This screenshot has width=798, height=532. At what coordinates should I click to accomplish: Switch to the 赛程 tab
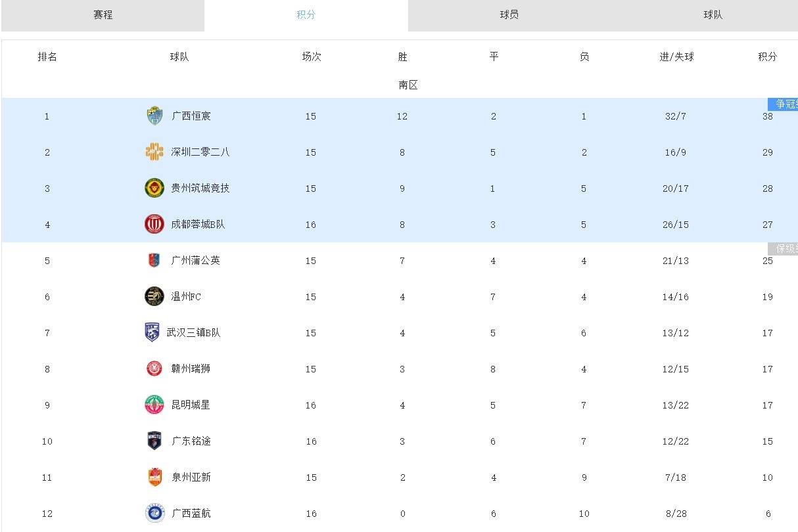click(x=103, y=15)
